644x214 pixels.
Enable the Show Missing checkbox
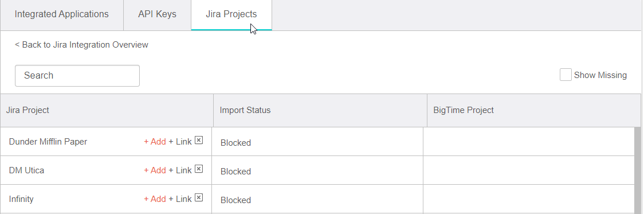pos(566,75)
